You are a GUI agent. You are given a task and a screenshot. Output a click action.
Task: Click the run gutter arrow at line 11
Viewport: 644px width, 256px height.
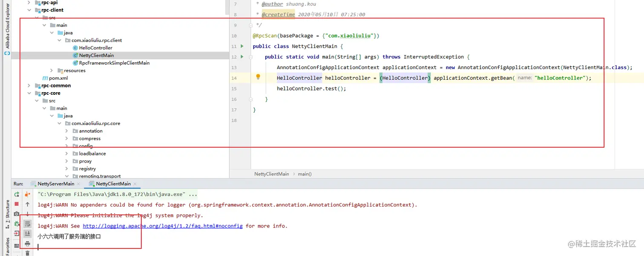pos(242,46)
